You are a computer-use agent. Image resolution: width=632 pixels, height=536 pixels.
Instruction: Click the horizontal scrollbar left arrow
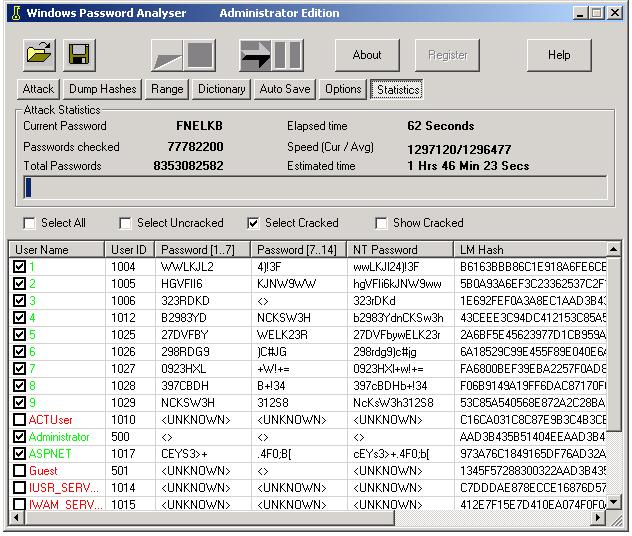[15, 518]
